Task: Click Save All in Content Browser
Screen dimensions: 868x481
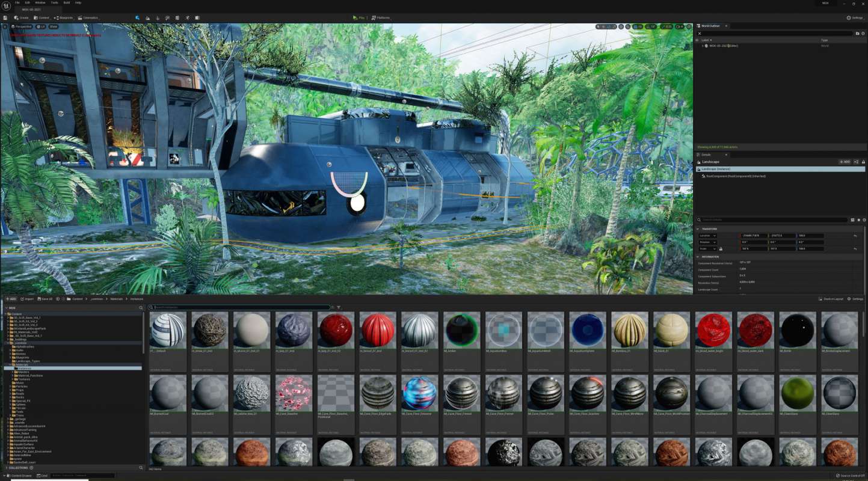Action: (45, 299)
